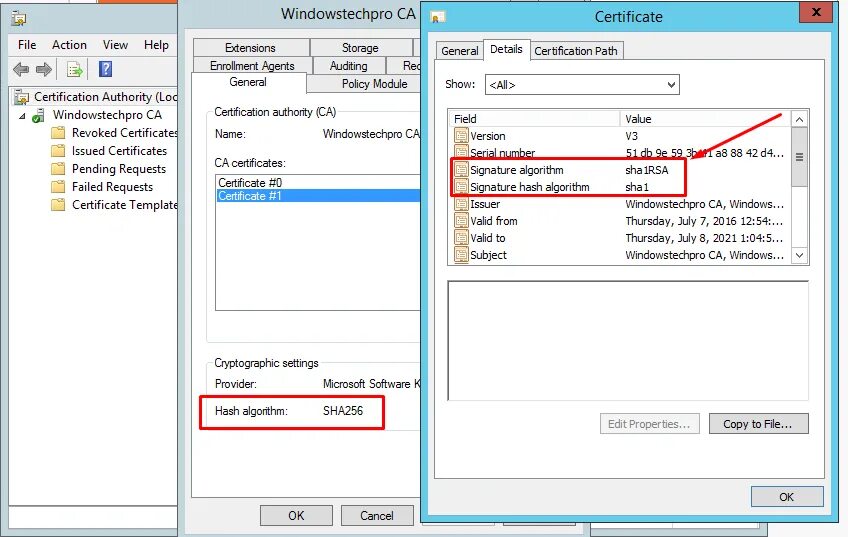The width and height of the screenshot is (848, 537).
Task: Switch to the Extensions tab
Action: [251, 48]
